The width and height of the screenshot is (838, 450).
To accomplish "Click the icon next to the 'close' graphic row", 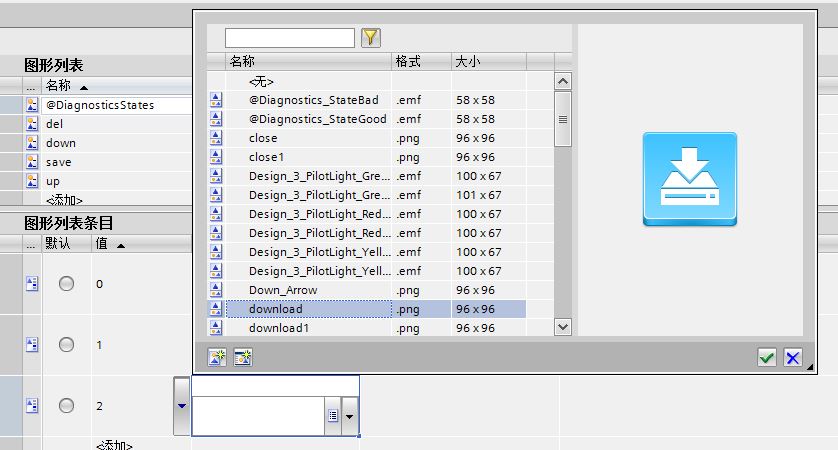I will pyautogui.click(x=216, y=138).
